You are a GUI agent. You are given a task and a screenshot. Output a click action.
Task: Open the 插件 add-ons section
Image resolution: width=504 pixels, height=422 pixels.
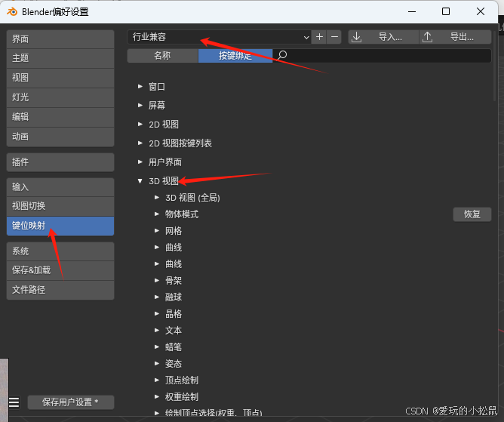pos(60,162)
